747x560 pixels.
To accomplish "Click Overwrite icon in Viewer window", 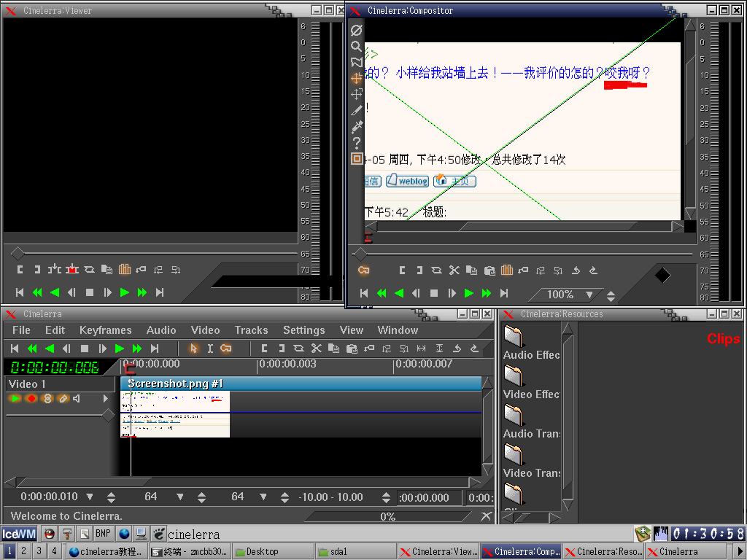I will [x=72, y=270].
